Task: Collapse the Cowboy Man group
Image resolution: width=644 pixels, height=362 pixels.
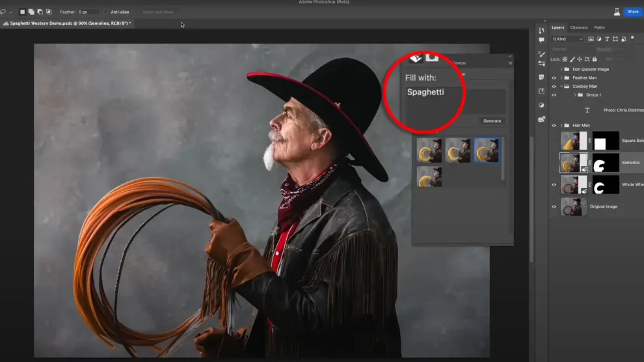Action: 561,86
